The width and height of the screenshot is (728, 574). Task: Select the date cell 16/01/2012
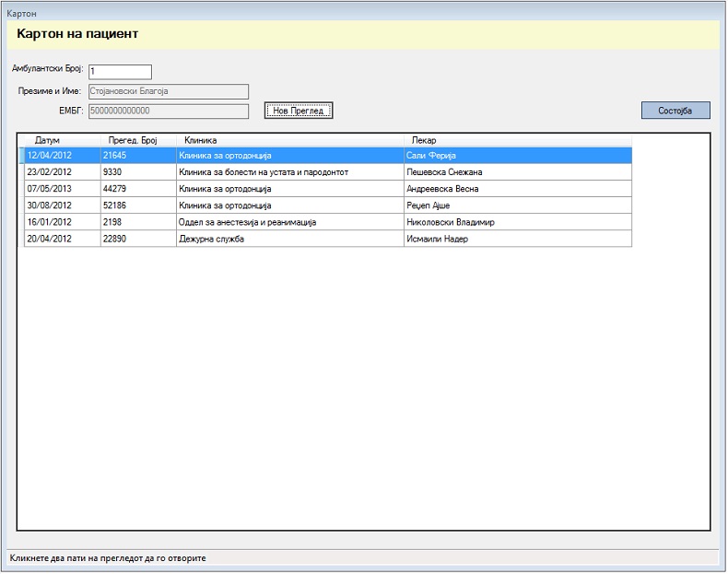tap(63, 222)
